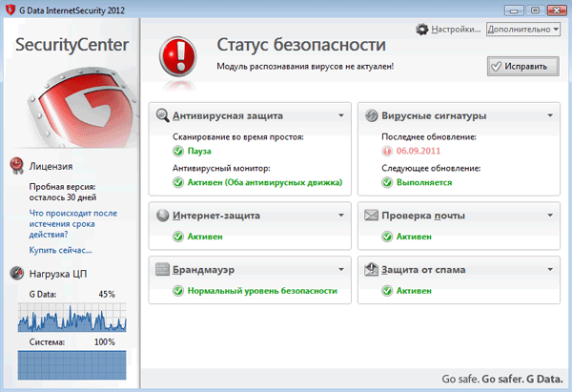Image resolution: width=572 pixels, height=392 pixels.
Task: Click the G Data shield logo
Action: pos(82,107)
